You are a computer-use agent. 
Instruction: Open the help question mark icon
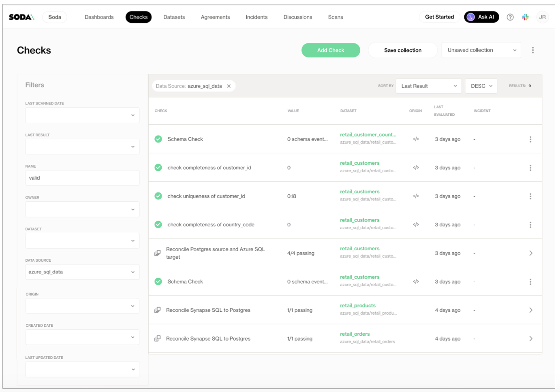[510, 17]
